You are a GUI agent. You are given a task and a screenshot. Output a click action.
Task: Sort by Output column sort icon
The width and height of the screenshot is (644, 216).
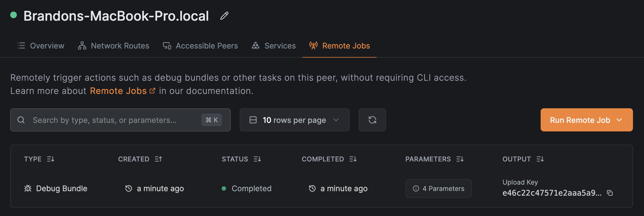click(540, 159)
